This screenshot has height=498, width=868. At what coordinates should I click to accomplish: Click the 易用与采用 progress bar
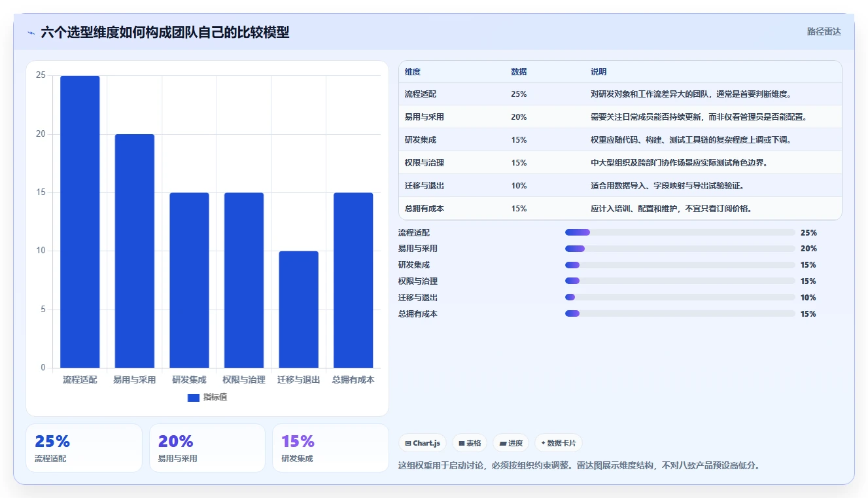point(680,249)
